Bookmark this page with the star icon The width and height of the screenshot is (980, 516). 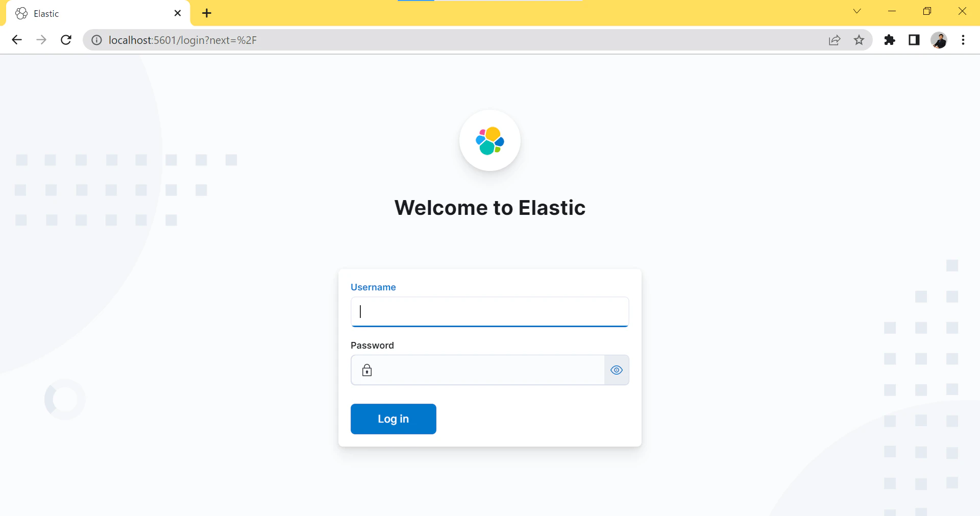(x=859, y=40)
